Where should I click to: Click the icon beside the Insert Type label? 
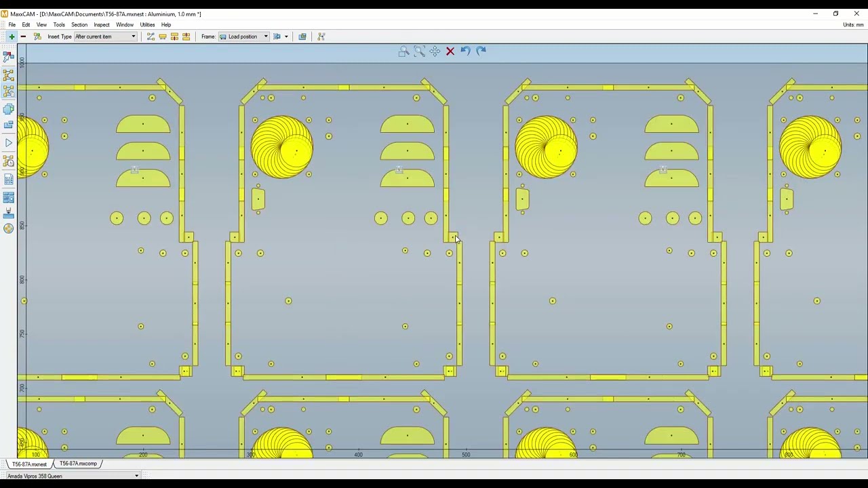pos(37,37)
